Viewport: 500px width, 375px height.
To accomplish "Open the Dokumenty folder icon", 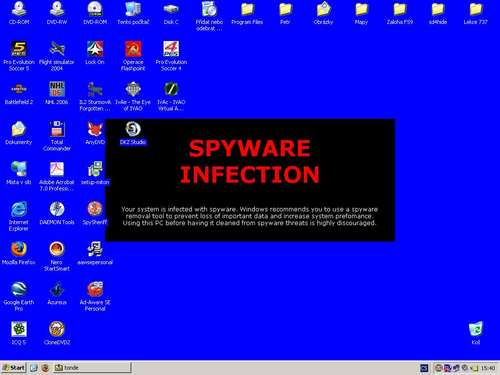I will click(19, 129).
